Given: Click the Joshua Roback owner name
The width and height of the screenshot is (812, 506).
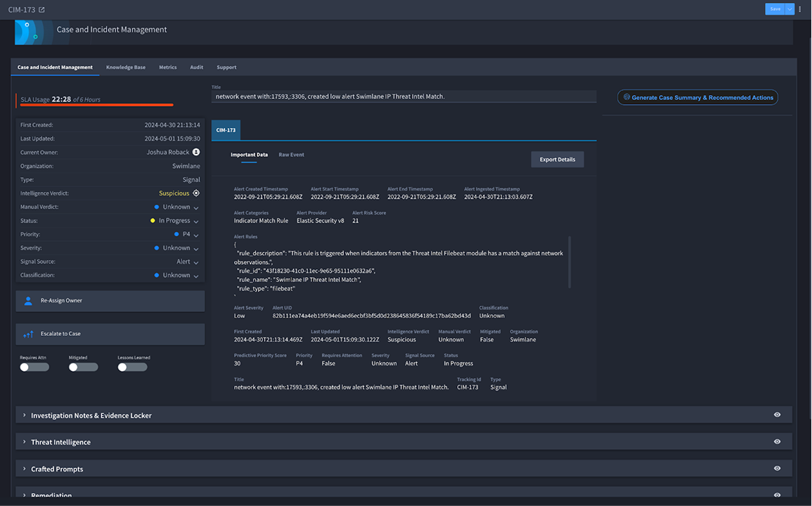Looking at the screenshot, I should tap(168, 153).
